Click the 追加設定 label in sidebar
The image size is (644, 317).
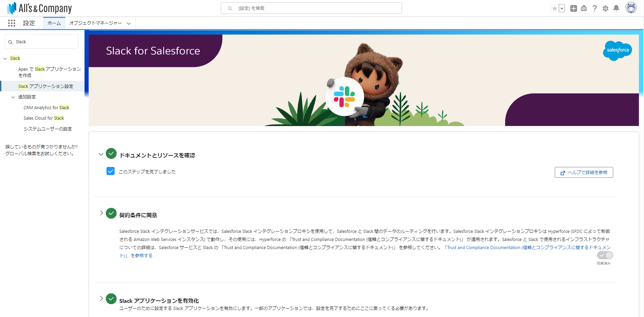point(27,97)
